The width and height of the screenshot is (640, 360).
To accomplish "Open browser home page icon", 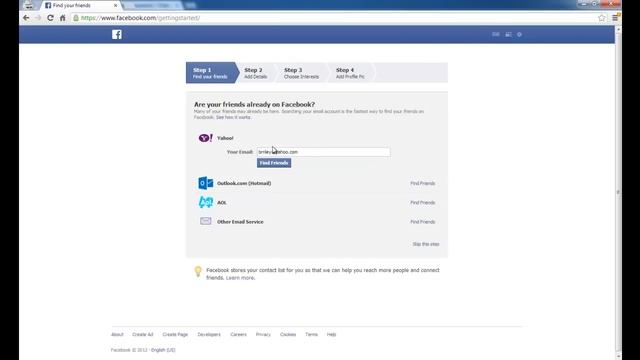I will click(62, 18).
